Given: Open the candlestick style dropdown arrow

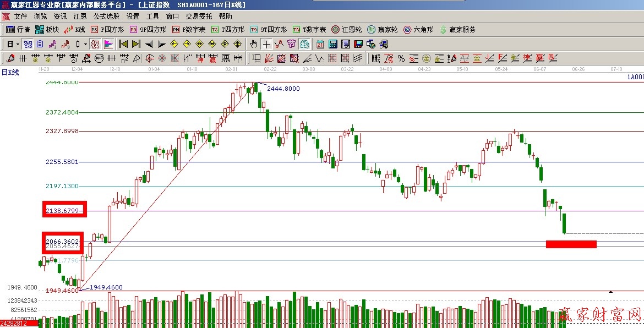Looking at the screenshot, I should (85, 44).
